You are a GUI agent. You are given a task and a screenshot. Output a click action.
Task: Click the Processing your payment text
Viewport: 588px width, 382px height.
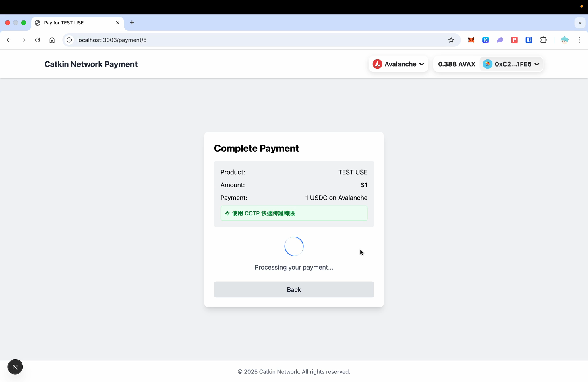(x=294, y=267)
